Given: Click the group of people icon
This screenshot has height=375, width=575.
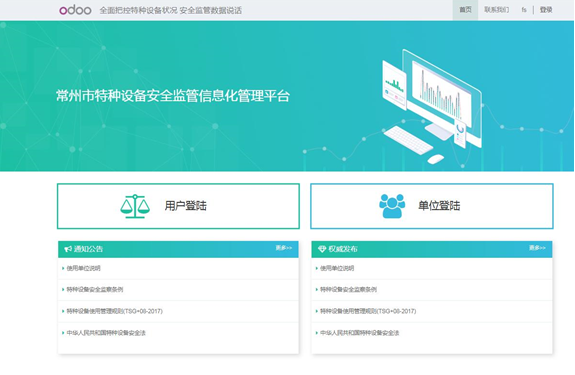Looking at the screenshot, I should coord(392,206).
